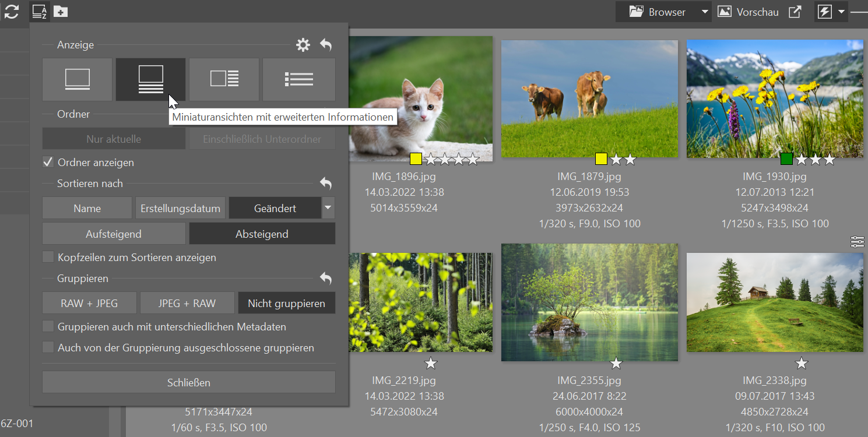Viewport: 868px width, 437px height.
Task: Select the tiles view icon
Action: (224, 79)
